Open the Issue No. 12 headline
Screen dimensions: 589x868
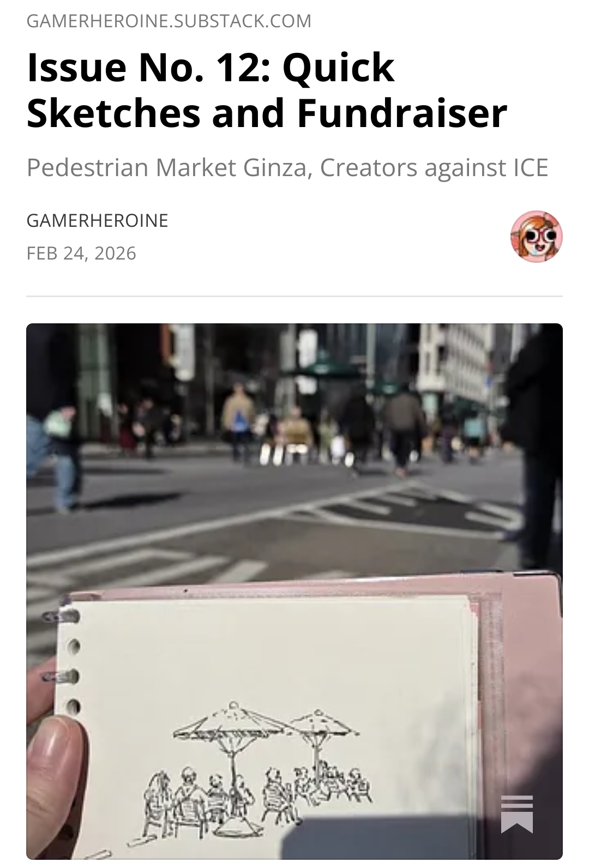tap(267, 90)
